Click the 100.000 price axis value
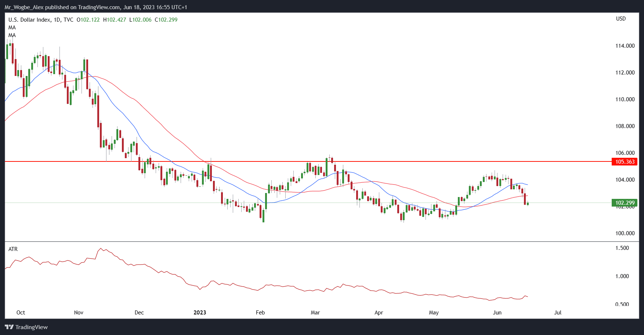 (625, 233)
